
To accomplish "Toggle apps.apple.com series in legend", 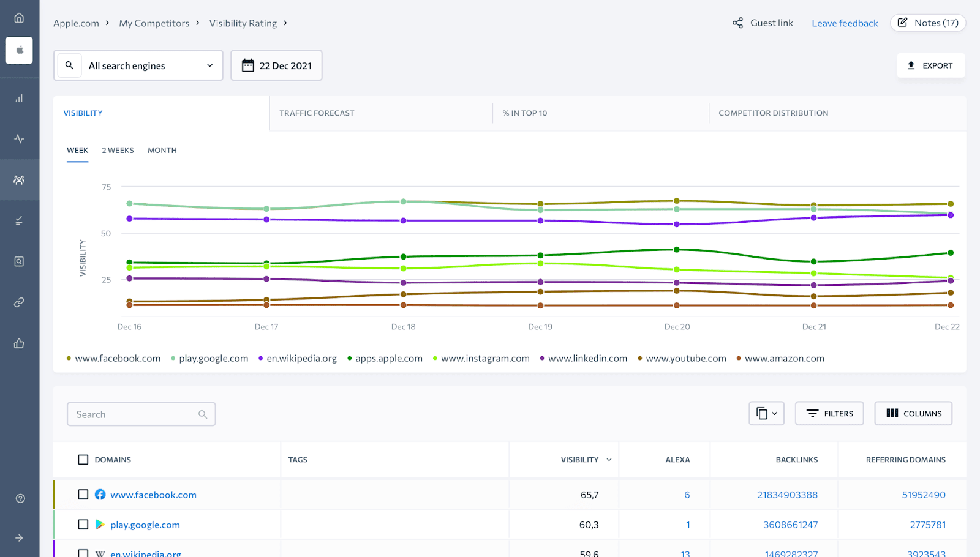I will click(385, 358).
